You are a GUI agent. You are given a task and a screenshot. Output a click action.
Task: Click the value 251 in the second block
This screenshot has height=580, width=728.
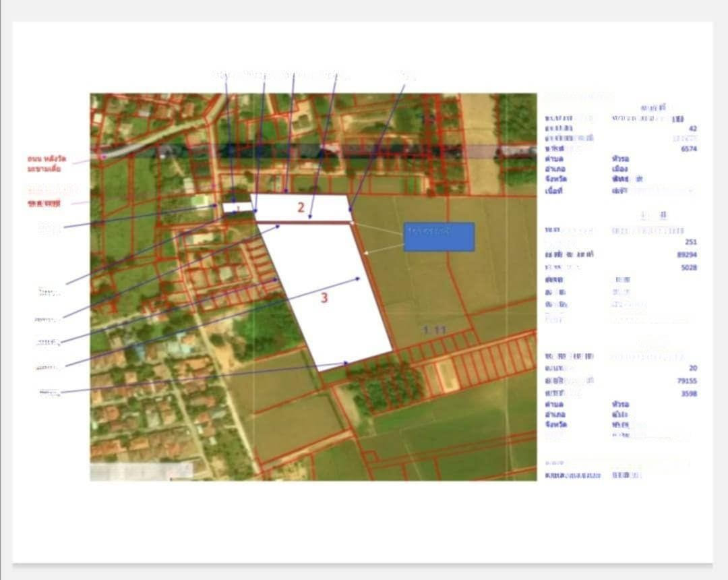[x=690, y=241]
